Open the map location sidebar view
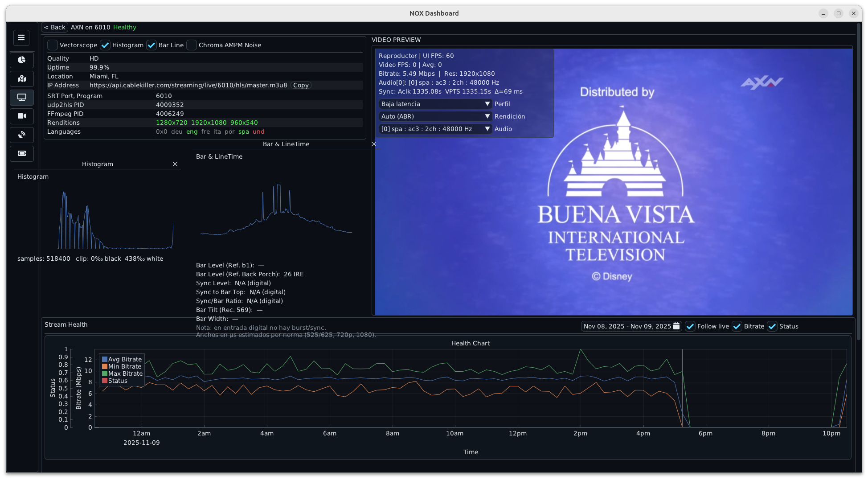 (22, 78)
